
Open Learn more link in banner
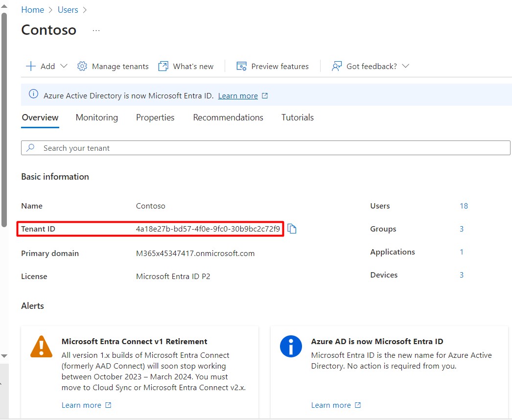238,95
